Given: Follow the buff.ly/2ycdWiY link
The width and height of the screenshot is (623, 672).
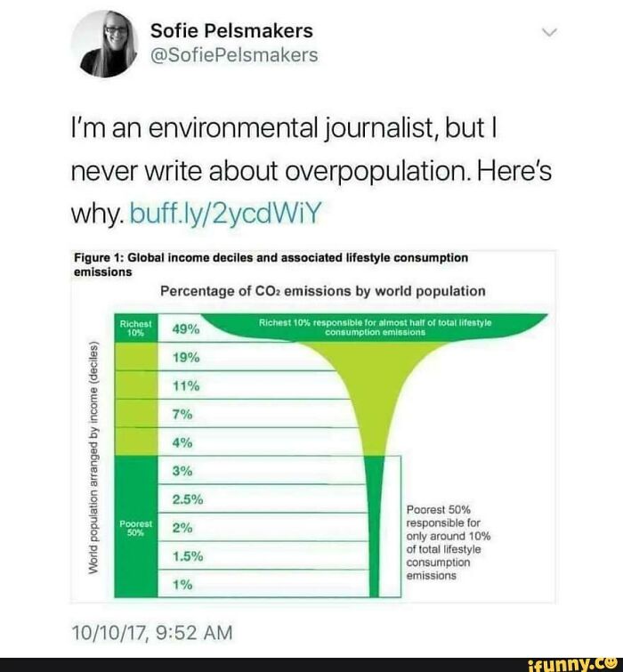Looking at the screenshot, I should click(x=225, y=214).
